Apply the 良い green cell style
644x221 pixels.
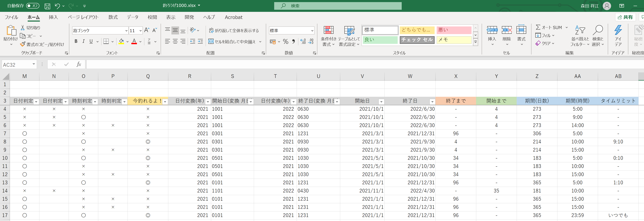380,40
